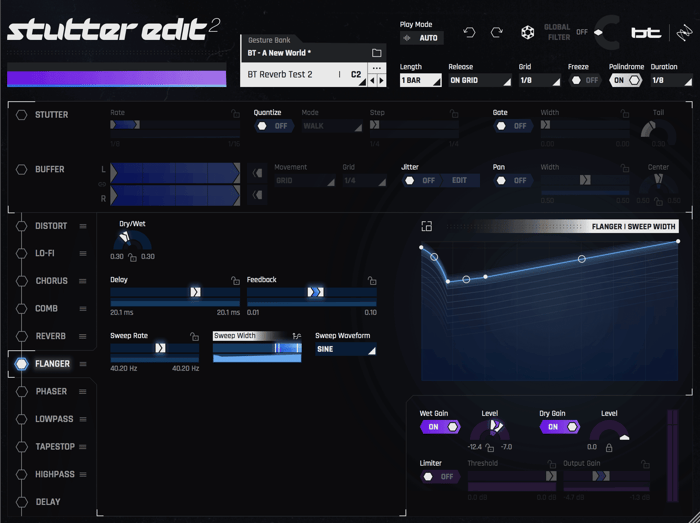Enable the STUTTER module hexagon
This screenshot has height=523, width=700.
pos(21,115)
